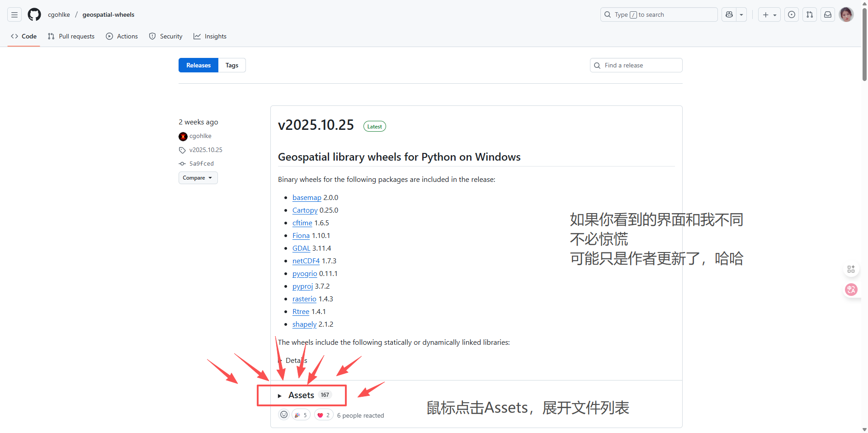The height and width of the screenshot is (433, 868).
Task: Open the add reaction smiley picker
Action: click(283, 414)
